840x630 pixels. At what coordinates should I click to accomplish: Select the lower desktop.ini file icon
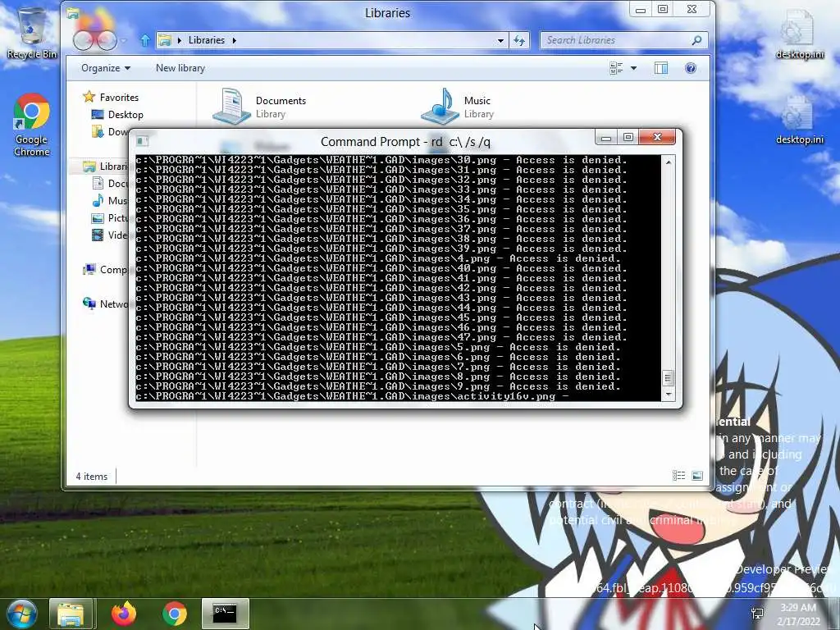pyautogui.click(x=799, y=120)
